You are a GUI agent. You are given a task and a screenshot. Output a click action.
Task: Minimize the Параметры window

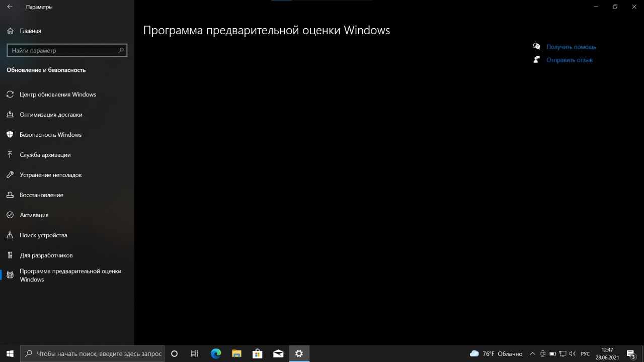(x=596, y=7)
